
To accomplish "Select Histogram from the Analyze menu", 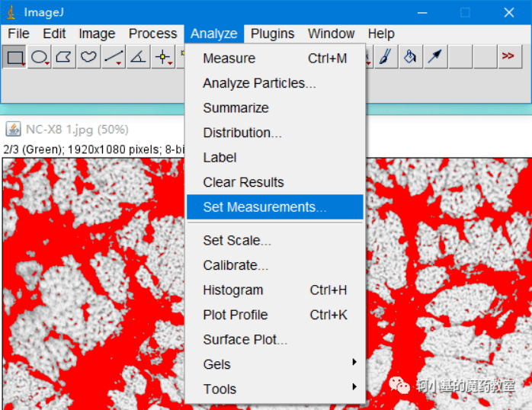I will (233, 290).
